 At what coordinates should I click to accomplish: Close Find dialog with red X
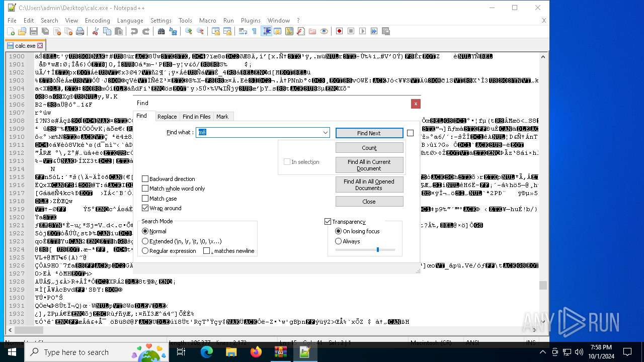(416, 104)
